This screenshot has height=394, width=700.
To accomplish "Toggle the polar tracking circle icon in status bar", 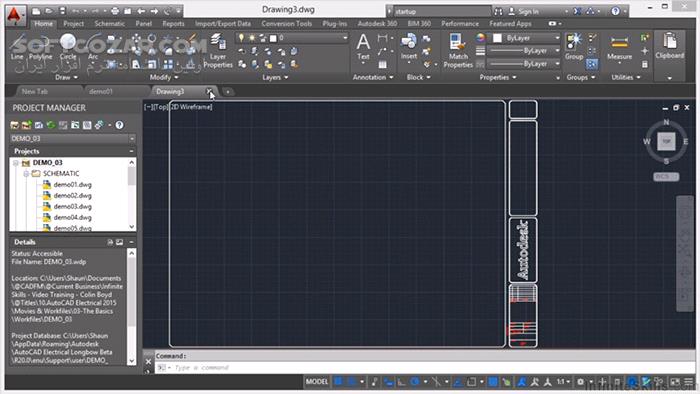I will [415, 382].
